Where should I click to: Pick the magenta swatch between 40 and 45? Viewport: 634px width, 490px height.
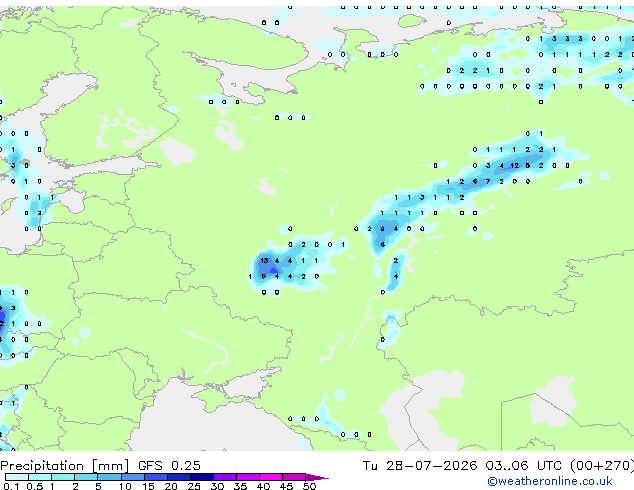point(271,477)
